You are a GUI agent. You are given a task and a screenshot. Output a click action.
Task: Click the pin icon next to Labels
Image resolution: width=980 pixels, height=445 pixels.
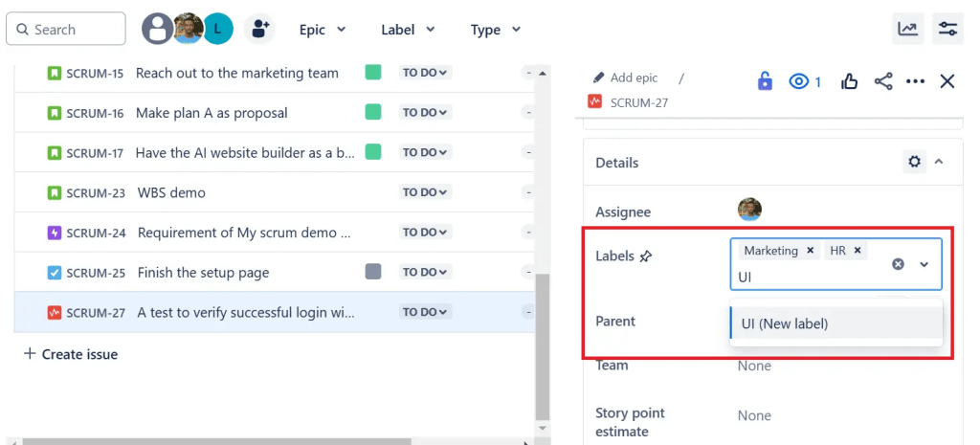[x=646, y=256]
